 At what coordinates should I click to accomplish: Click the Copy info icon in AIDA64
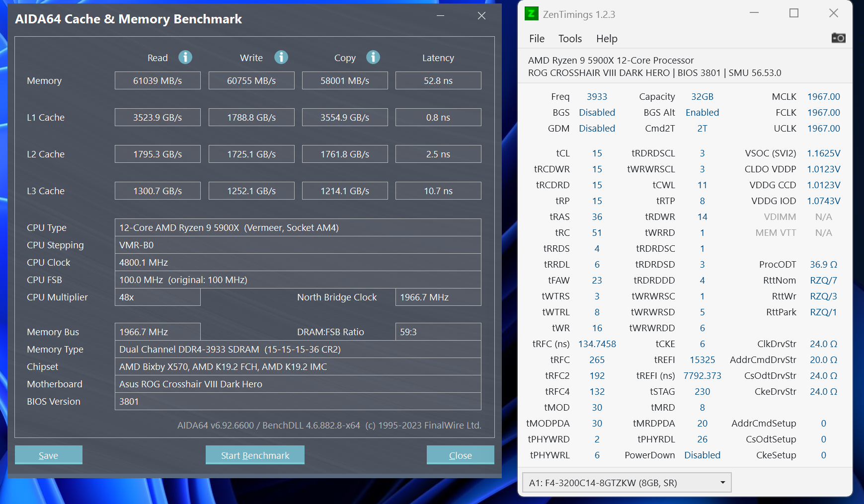coord(373,57)
